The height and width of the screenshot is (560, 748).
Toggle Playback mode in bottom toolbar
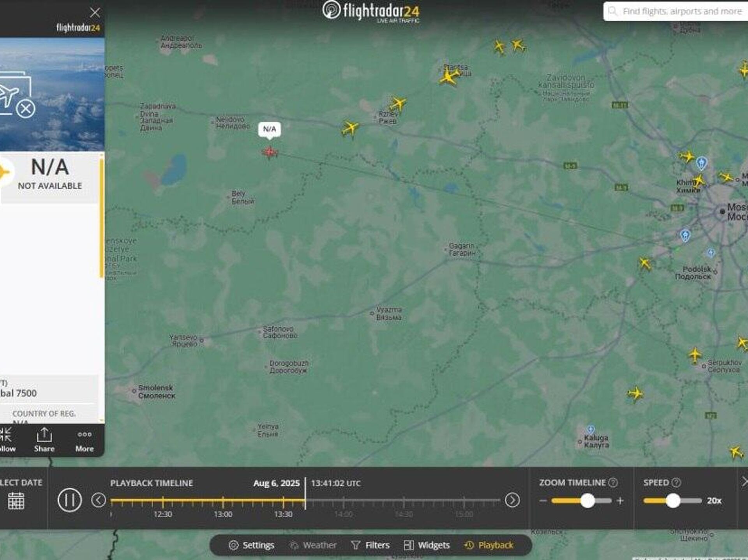[489, 545]
